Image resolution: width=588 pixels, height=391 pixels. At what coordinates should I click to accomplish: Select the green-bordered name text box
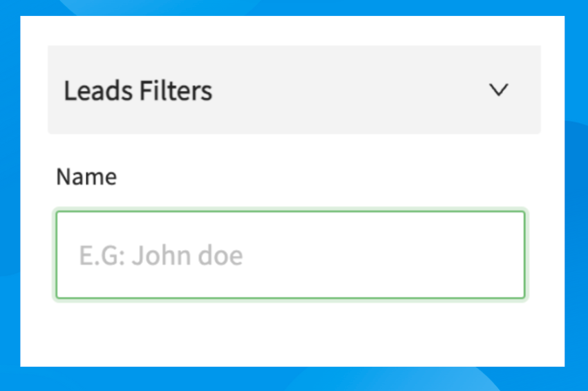click(x=290, y=256)
